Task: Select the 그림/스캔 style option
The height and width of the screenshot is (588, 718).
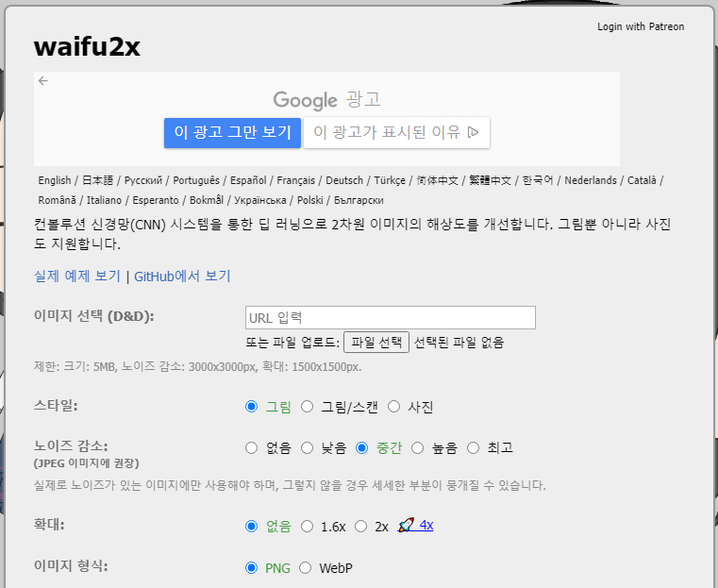Action: [307, 406]
